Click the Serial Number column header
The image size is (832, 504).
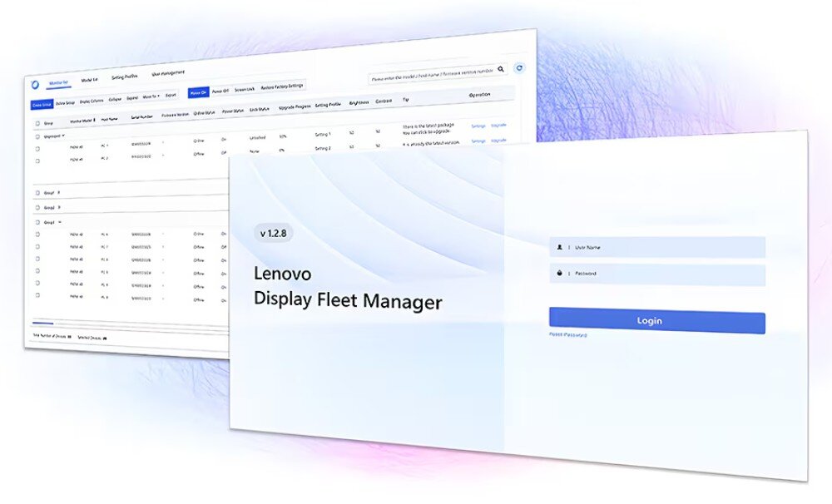pos(141,116)
